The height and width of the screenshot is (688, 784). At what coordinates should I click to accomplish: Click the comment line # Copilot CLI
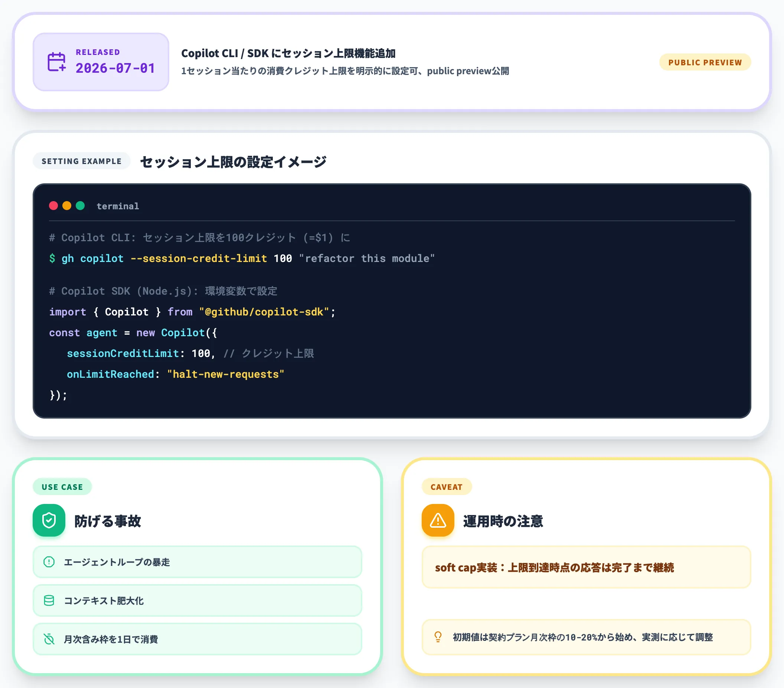tap(199, 237)
